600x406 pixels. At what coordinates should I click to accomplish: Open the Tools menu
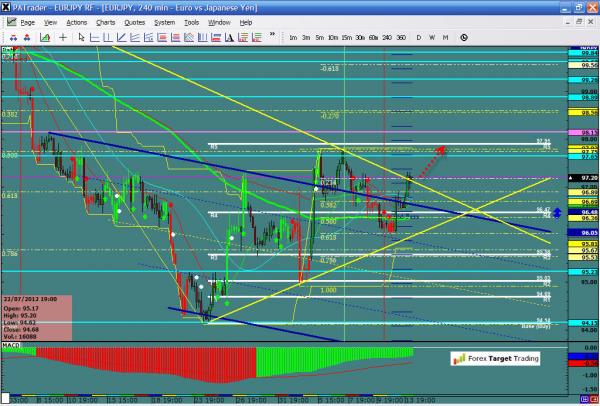click(191, 22)
